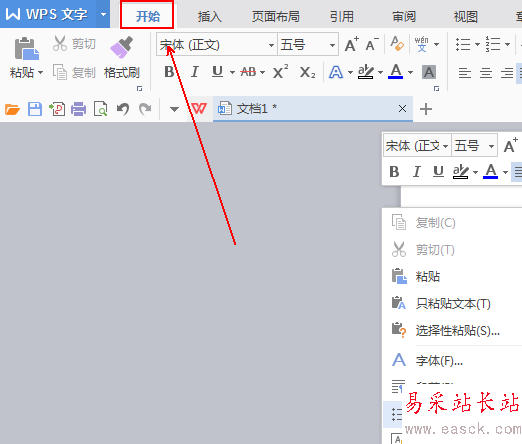This screenshot has height=444, width=522.
Task: Expand ribbon font color dropdown arrow
Action: 410,72
